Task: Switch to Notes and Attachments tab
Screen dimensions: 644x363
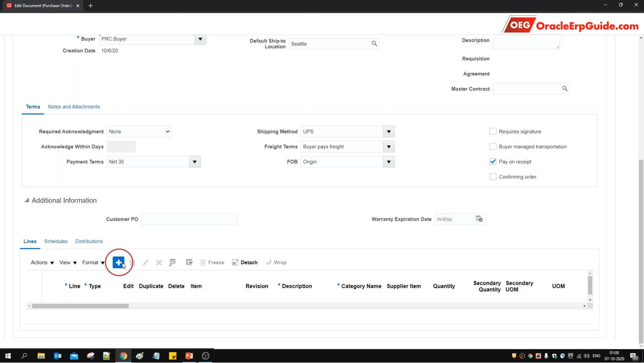Action: tap(74, 107)
